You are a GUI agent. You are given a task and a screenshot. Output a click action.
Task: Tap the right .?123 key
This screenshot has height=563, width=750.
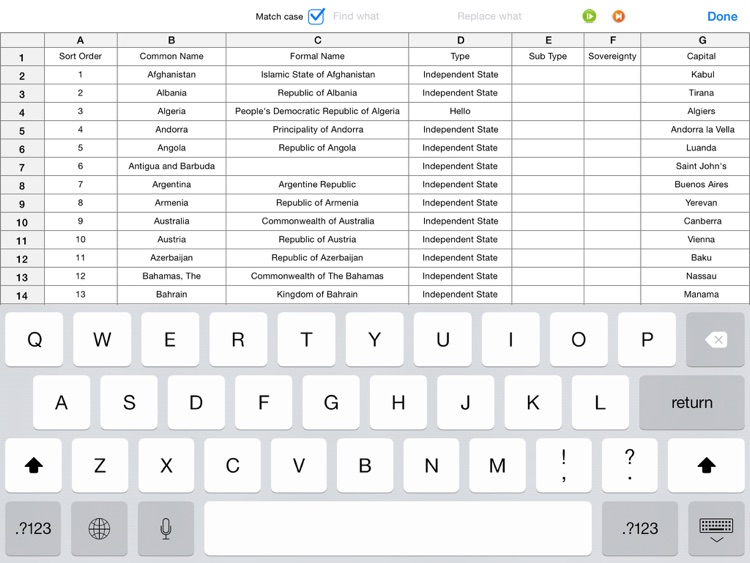click(640, 529)
